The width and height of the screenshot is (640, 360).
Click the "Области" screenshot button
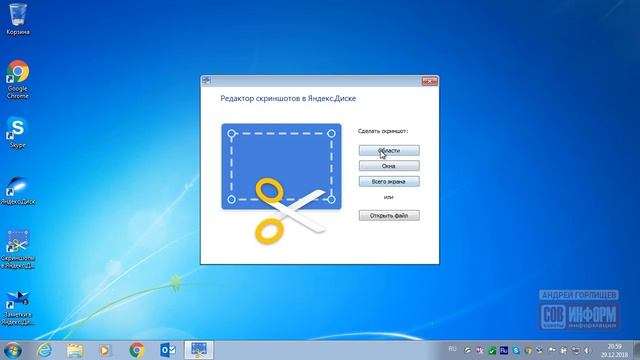pyautogui.click(x=389, y=150)
